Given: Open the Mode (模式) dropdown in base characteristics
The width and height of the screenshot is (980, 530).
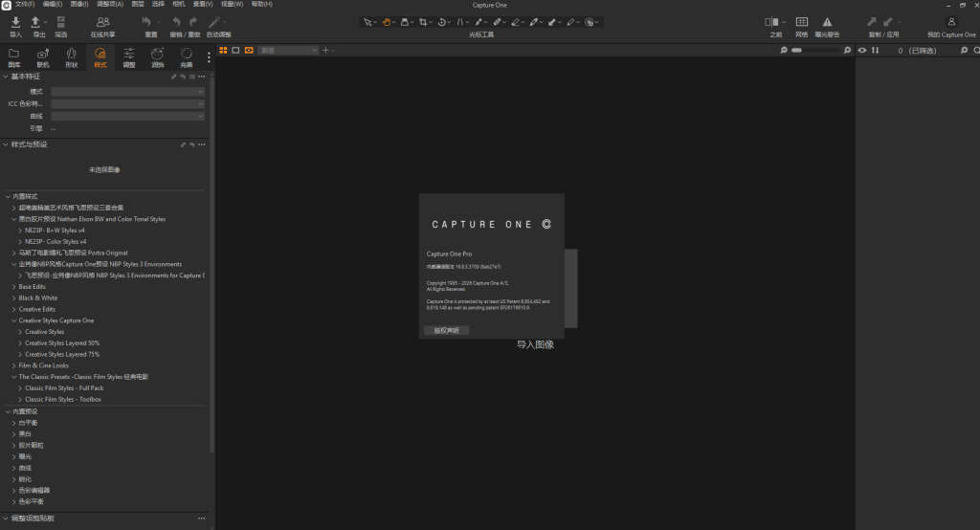Looking at the screenshot, I should [127, 91].
